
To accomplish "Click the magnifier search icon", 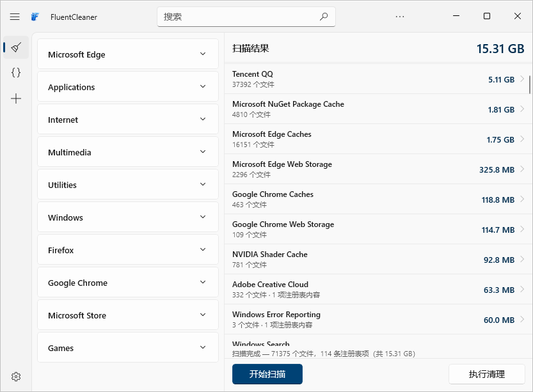I will pos(324,16).
